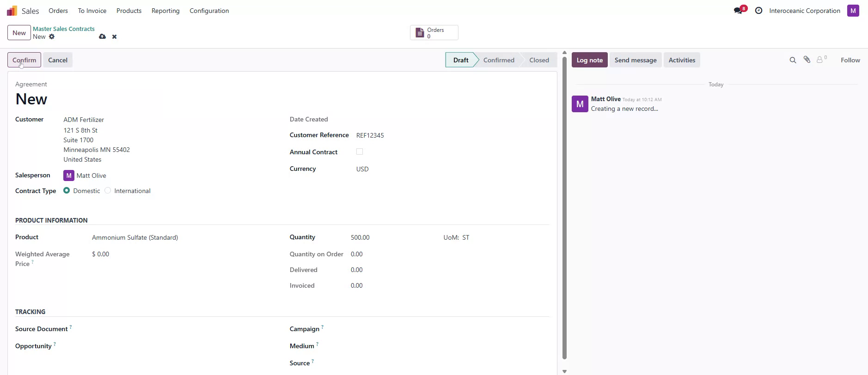This screenshot has width=868, height=375.
Task: Click the Confirm button
Action: [24, 60]
